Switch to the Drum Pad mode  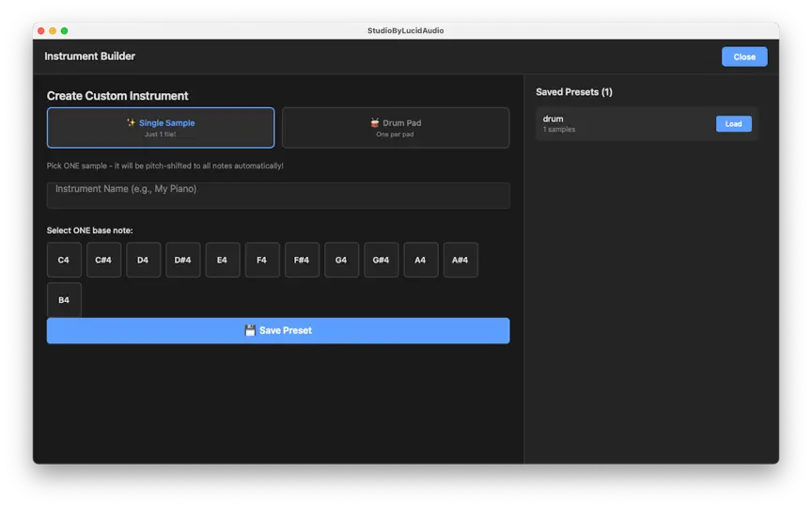(396, 128)
